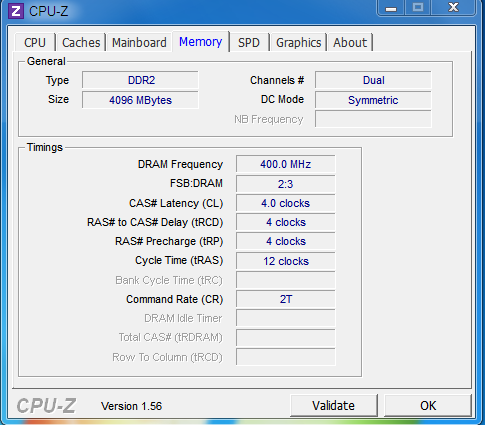Click the Validate button
The height and width of the screenshot is (425, 485).
pyautogui.click(x=334, y=406)
